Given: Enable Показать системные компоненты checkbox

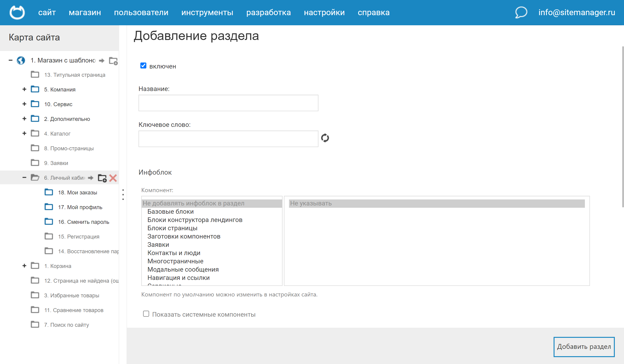Looking at the screenshot, I should [x=146, y=314].
